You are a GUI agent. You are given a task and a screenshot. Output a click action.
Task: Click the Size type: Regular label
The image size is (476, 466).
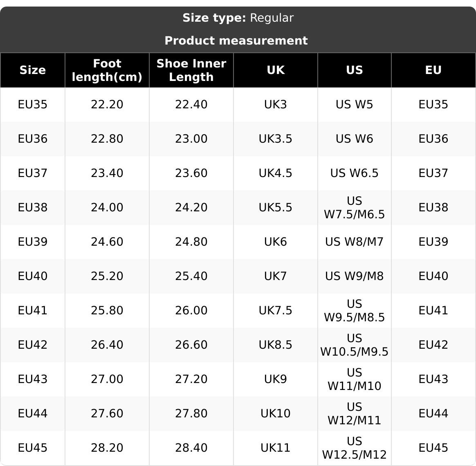(x=238, y=18)
